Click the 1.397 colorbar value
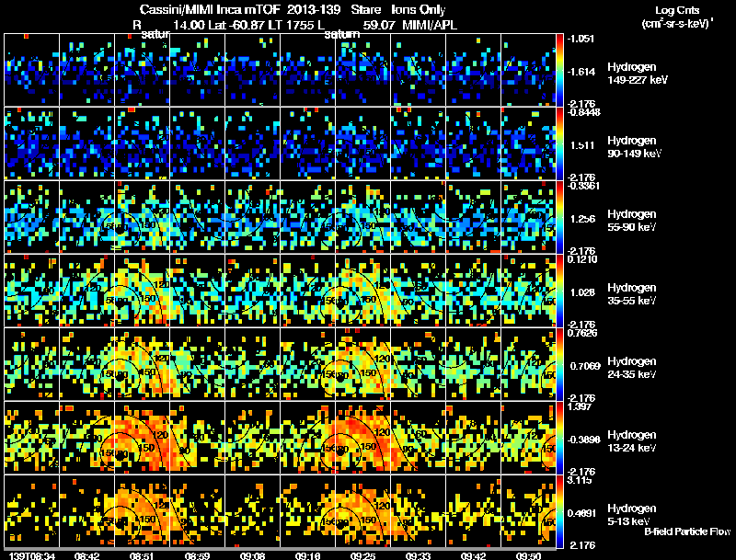The height and width of the screenshot is (560, 736). point(579,406)
